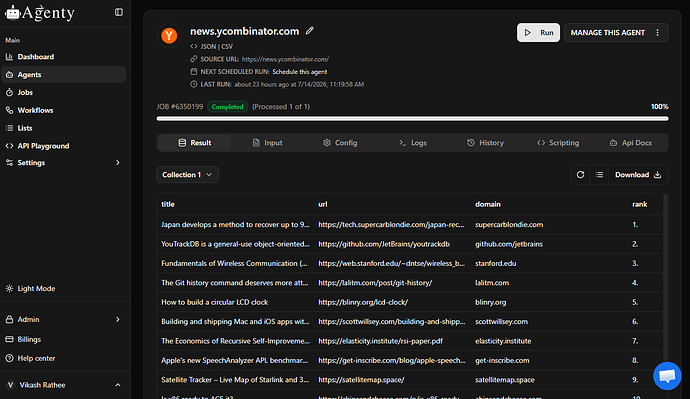Click the scottwillsey.com domain cell
This screenshot has width=690, height=399.
[501, 321]
